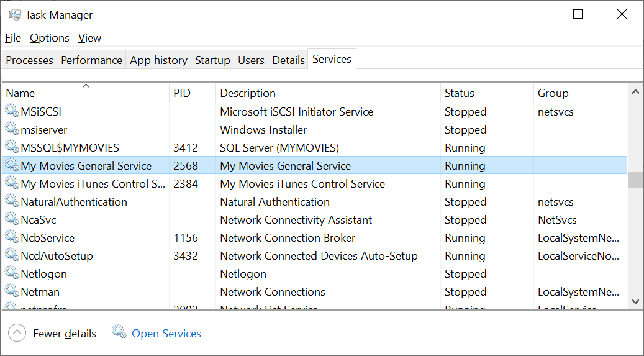This screenshot has width=644, height=356.
Task: Select the Netman service name
Action: tap(40, 292)
